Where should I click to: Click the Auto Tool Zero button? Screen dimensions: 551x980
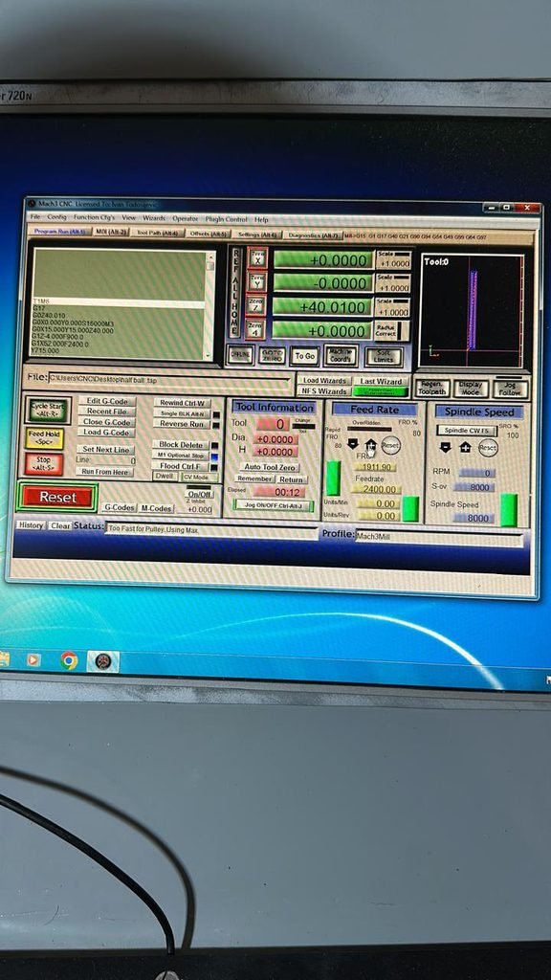(x=271, y=467)
